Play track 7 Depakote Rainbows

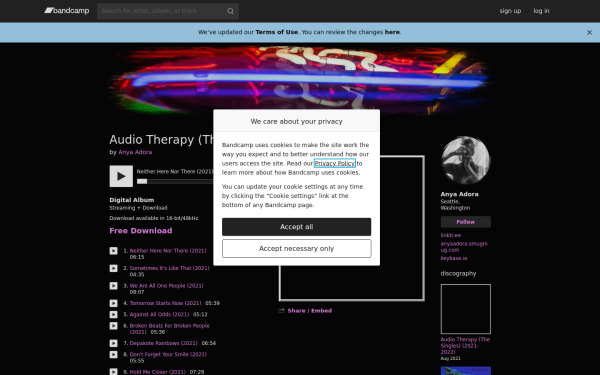(114, 343)
